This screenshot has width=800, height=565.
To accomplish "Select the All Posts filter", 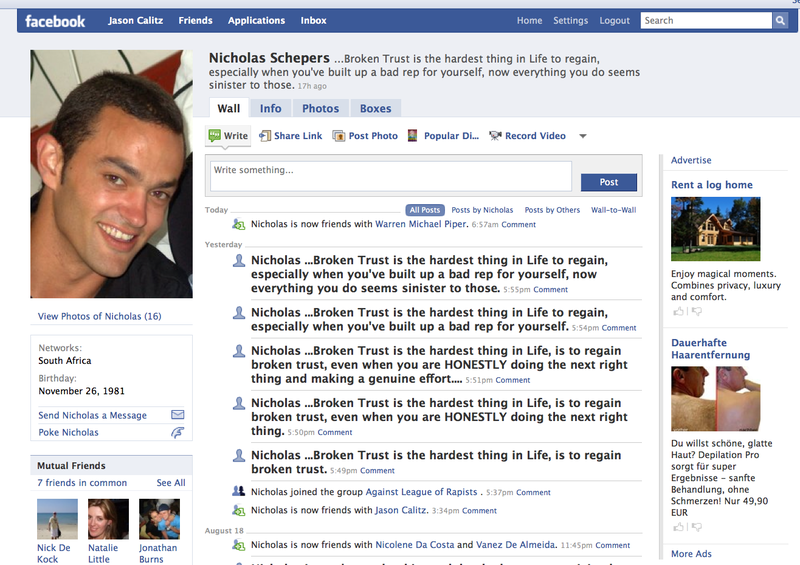I will pyautogui.click(x=424, y=210).
